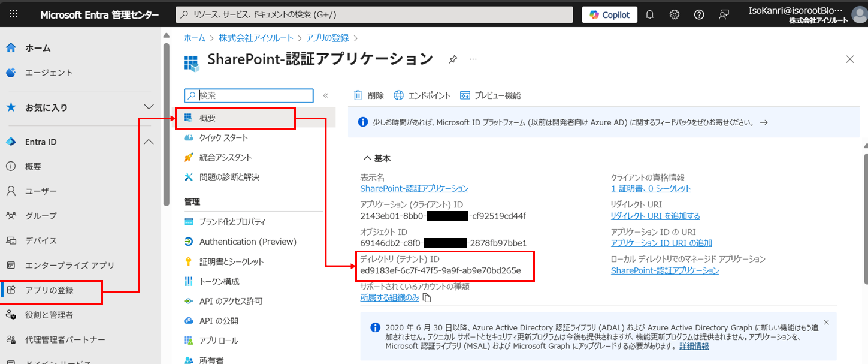Screen dimensions: 868x364
Task: Open the app launcher waffle icon
Action: [x=14, y=15]
